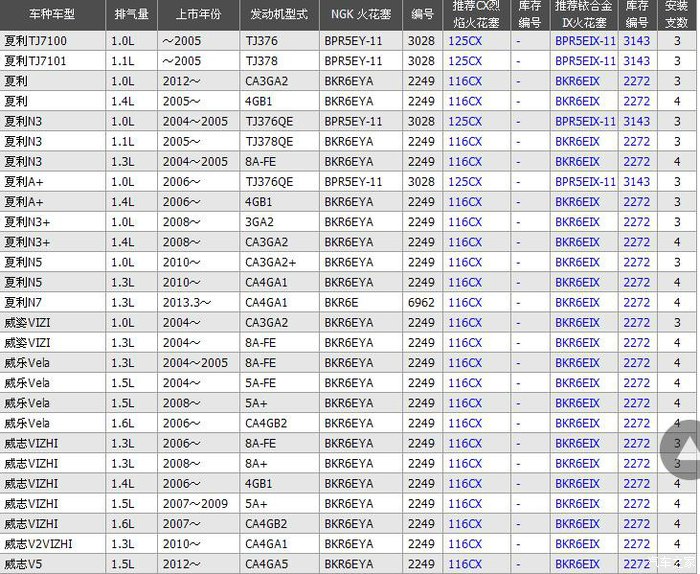Open 116CX link in 威志V2VIZHI row
This screenshot has height=574, width=700.
click(x=465, y=544)
